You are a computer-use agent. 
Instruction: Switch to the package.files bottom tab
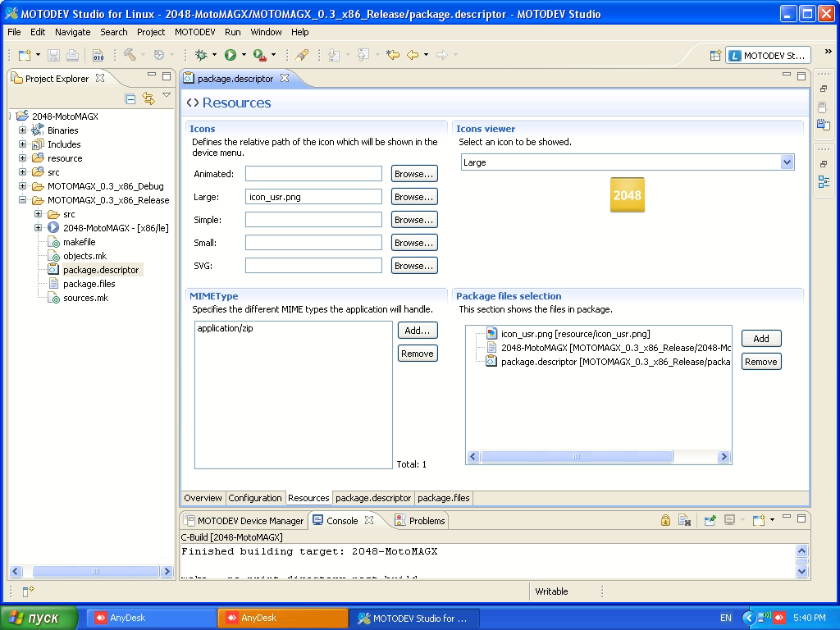443,498
